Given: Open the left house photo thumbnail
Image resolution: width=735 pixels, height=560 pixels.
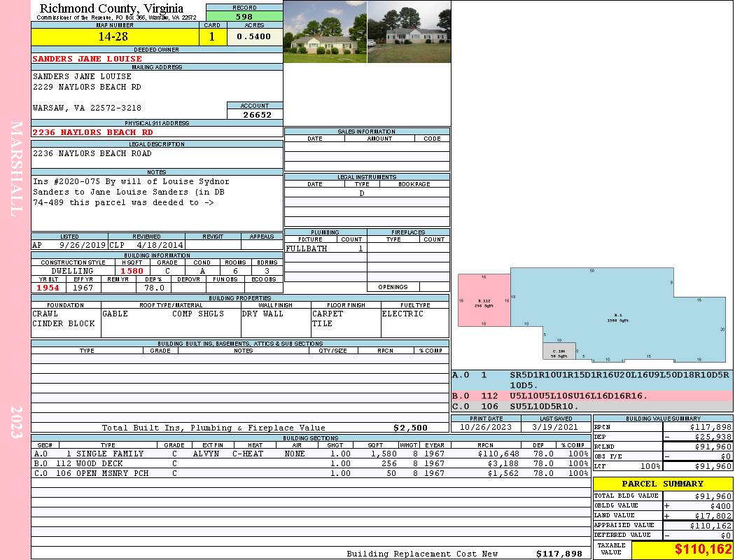Looking at the screenshot, I should point(325,32).
